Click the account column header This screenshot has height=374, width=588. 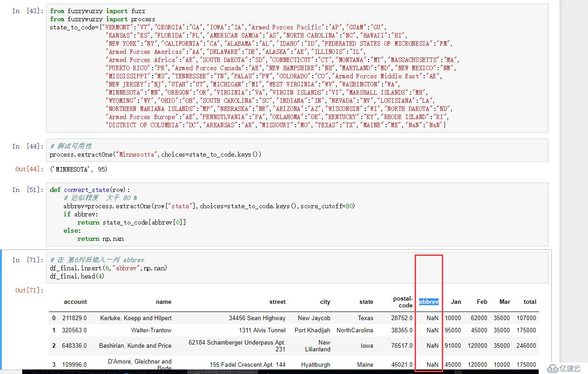coord(75,302)
